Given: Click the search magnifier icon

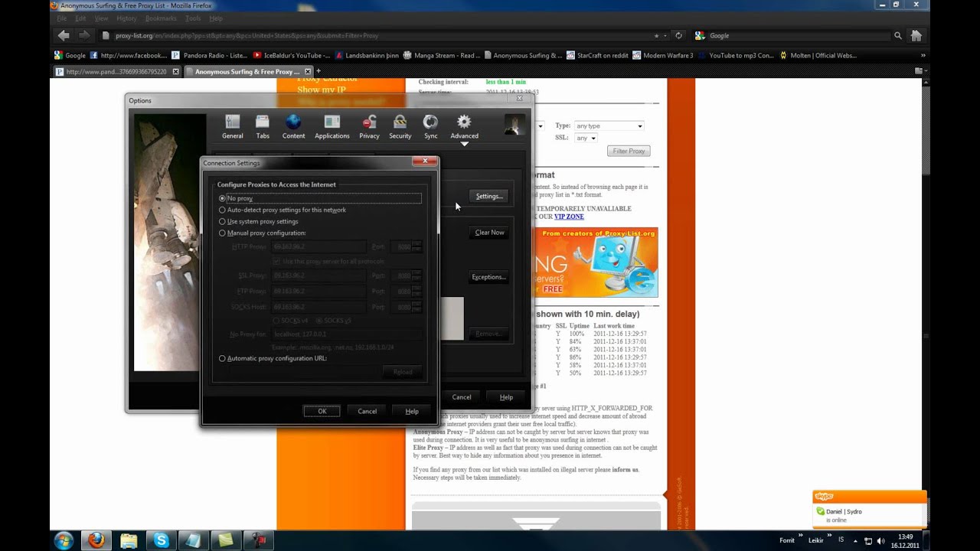Looking at the screenshot, I should (898, 35).
